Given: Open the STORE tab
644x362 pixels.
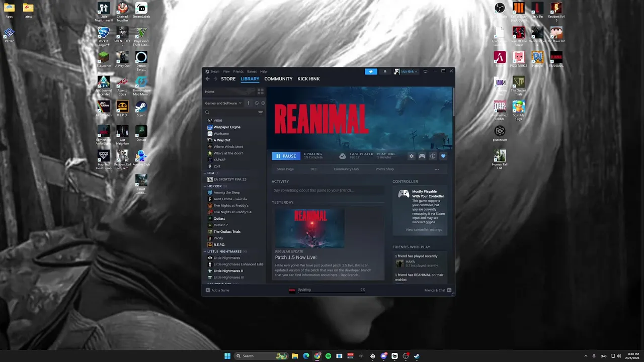Looking at the screenshot, I should pyautogui.click(x=228, y=79).
